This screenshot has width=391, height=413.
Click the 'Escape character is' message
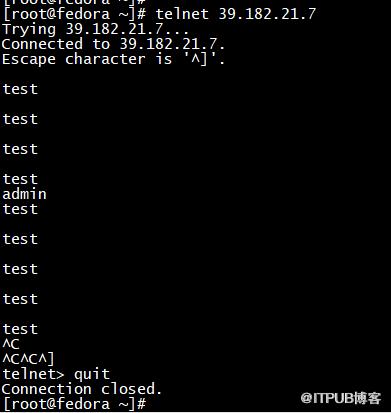pyautogui.click(x=87, y=60)
